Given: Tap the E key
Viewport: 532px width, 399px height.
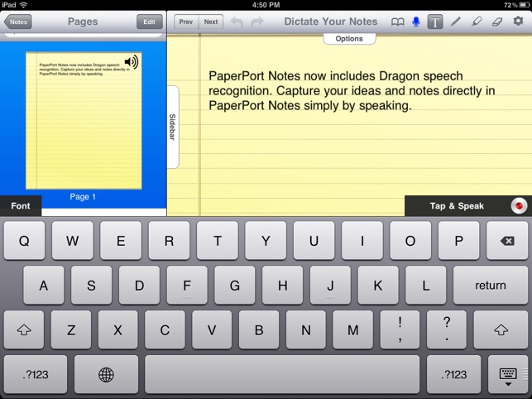Looking at the screenshot, I should pyautogui.click(x=121, y=241).
